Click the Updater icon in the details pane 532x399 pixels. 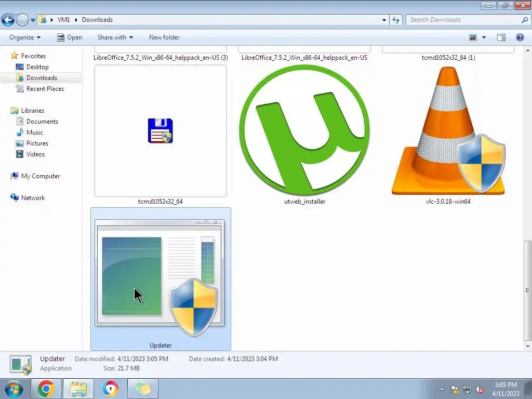click(x=21, y=365)
